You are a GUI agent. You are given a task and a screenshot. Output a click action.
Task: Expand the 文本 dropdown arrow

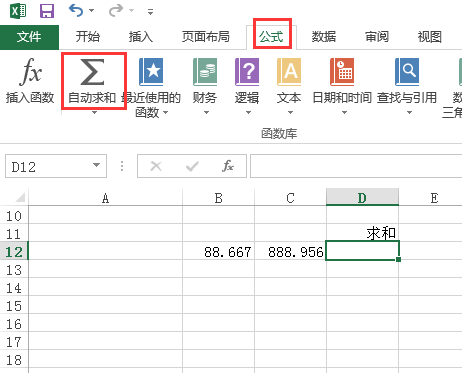click(290, 113)
